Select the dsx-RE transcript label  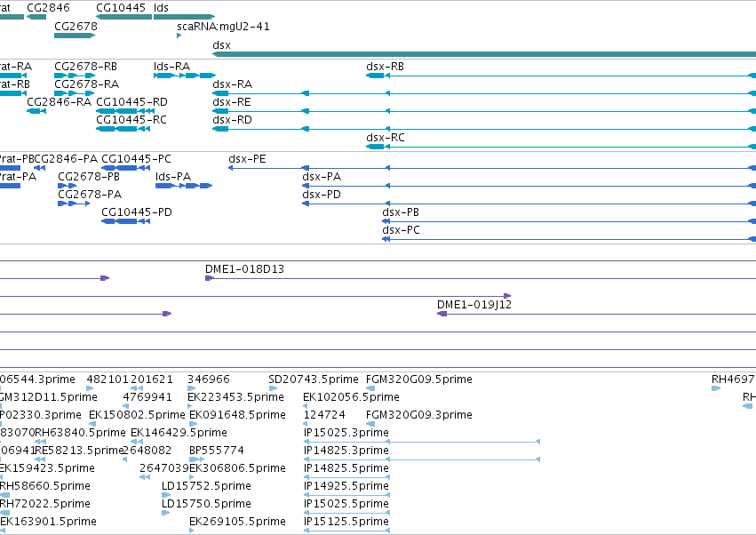[x=232, y=102]
